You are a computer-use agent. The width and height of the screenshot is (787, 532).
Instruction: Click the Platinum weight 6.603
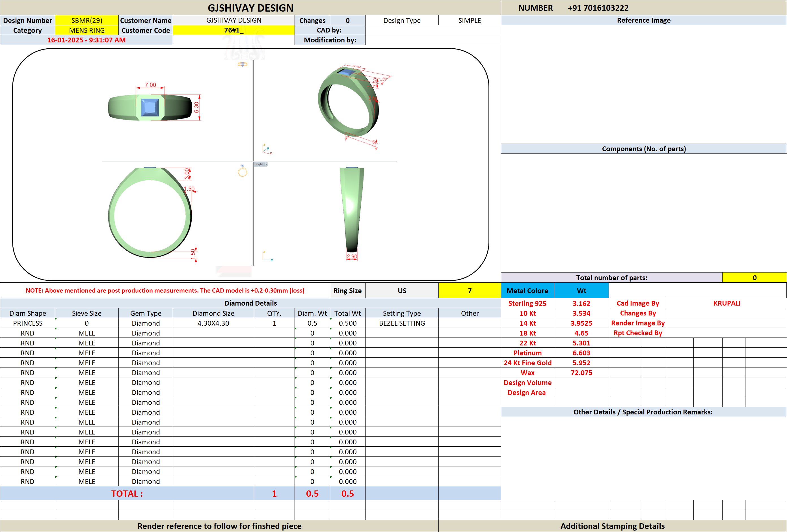(x=581, y=353)
